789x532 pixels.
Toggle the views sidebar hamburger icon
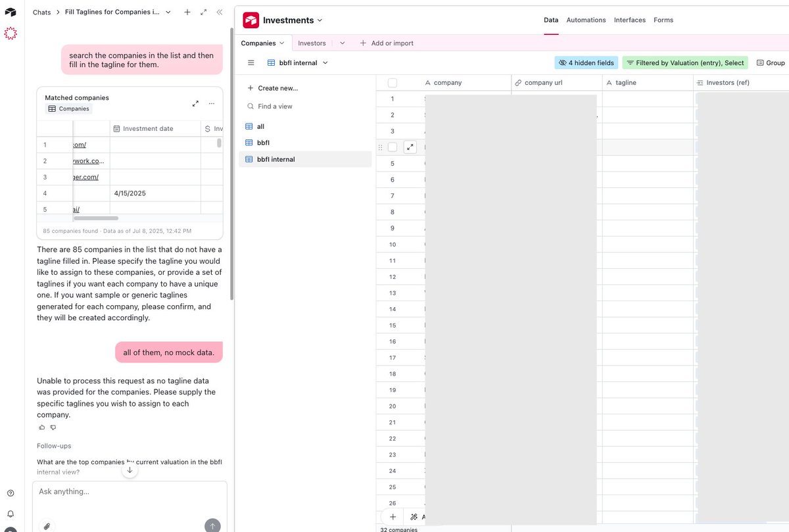[251, 63]
